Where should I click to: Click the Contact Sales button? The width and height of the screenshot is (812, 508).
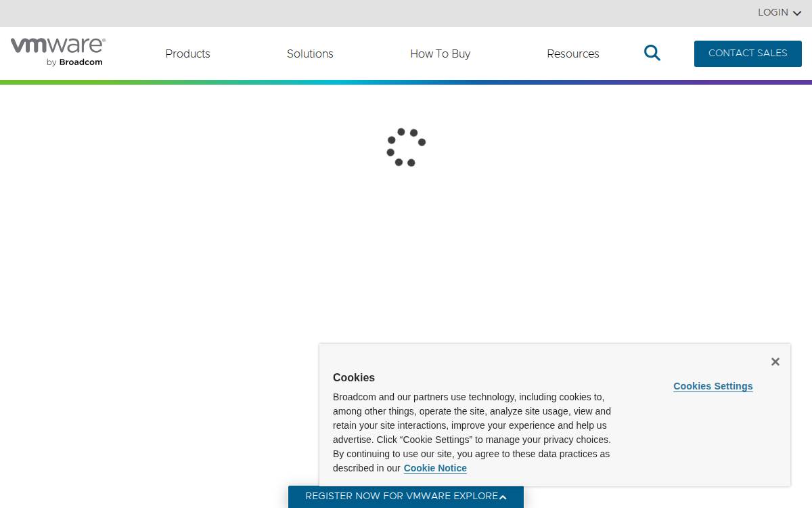(x=748, y=54)
